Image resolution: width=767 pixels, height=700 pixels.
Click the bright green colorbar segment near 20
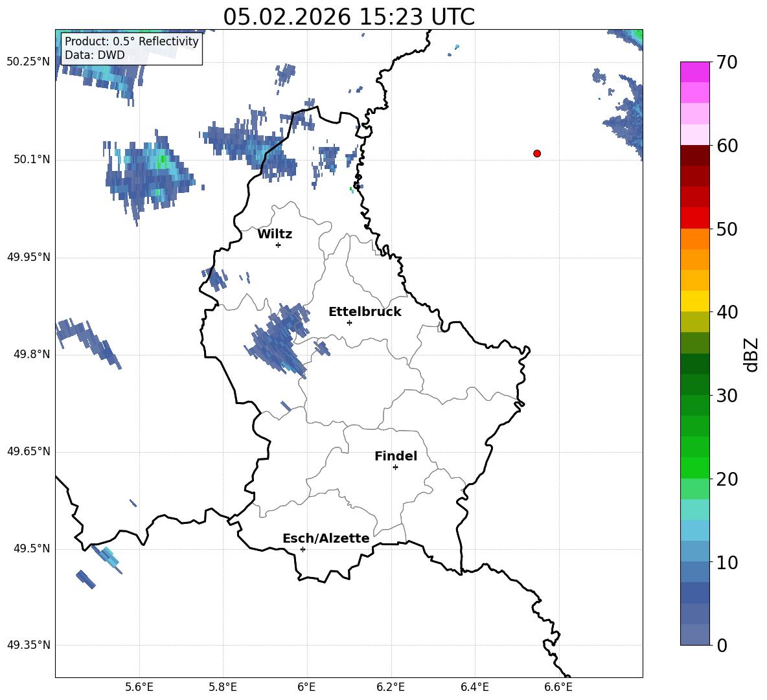(x=694, y=468)
